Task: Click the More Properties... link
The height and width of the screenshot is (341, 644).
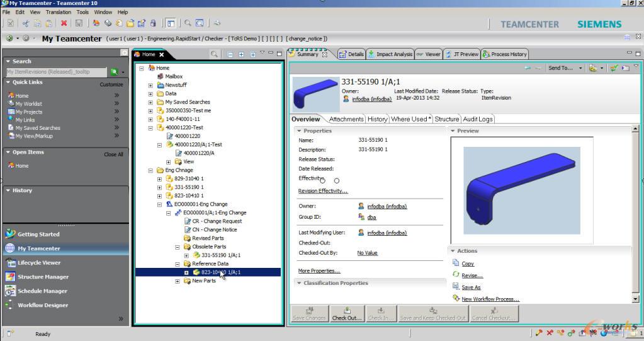Action: pos(319,270)
